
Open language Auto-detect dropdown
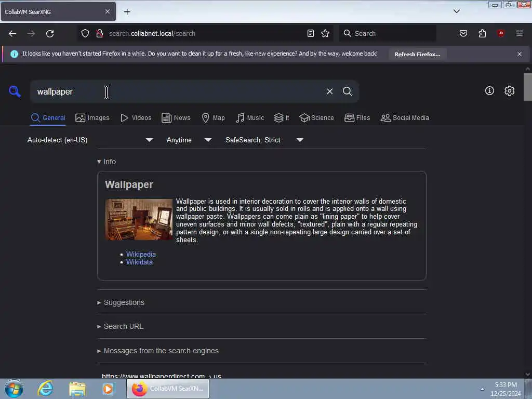90,140
